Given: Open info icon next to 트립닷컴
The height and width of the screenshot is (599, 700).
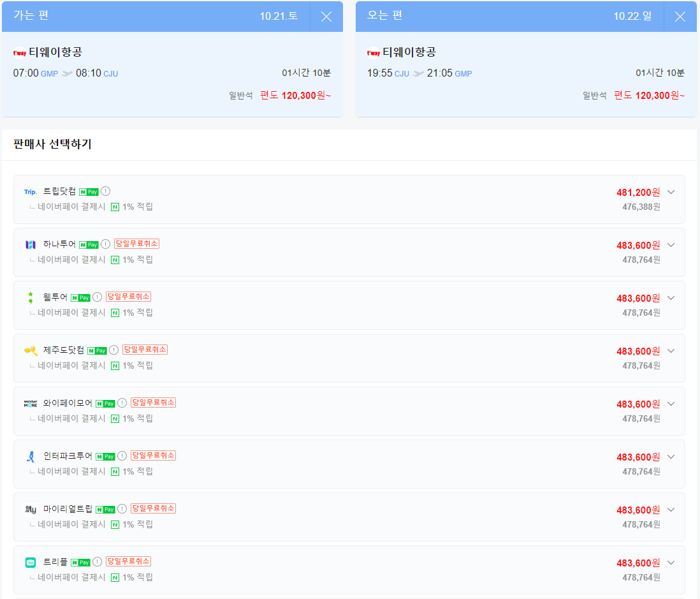Looking at the screenshot, I should click(x=105, y=191).
